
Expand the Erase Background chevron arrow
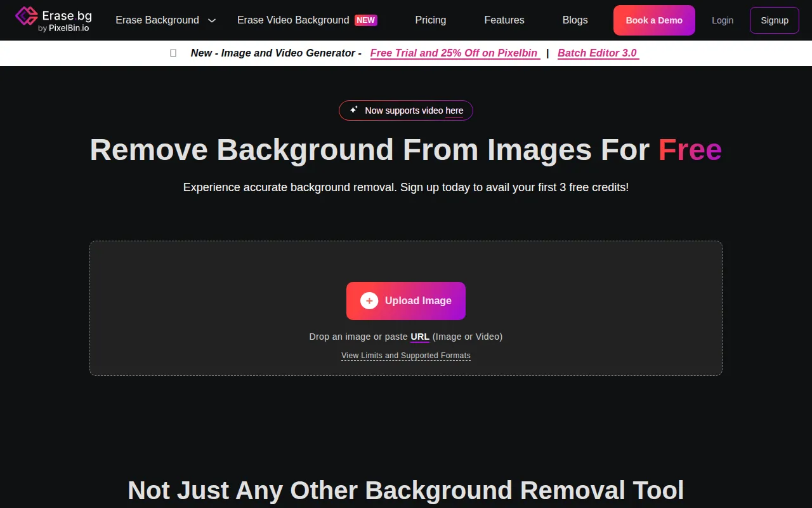tap(212, 20)
